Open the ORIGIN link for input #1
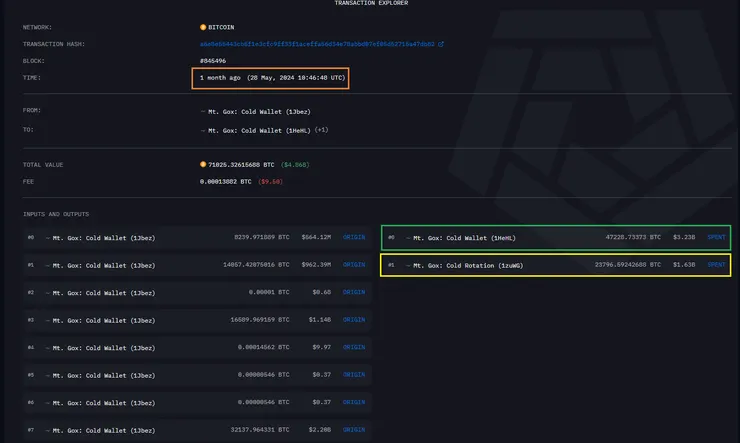The height and width of the screenshot is (443, 740). (x=354, y=265)
